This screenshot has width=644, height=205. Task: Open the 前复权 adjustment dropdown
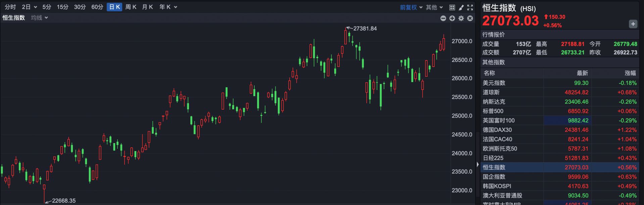(x=411, y=7)
